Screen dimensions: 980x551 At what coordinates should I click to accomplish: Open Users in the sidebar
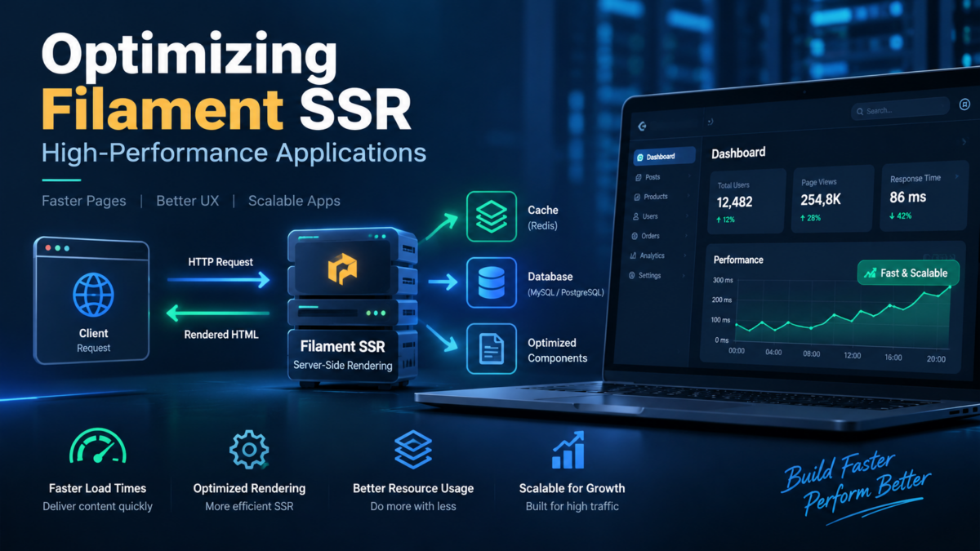(x=661, y=216)
